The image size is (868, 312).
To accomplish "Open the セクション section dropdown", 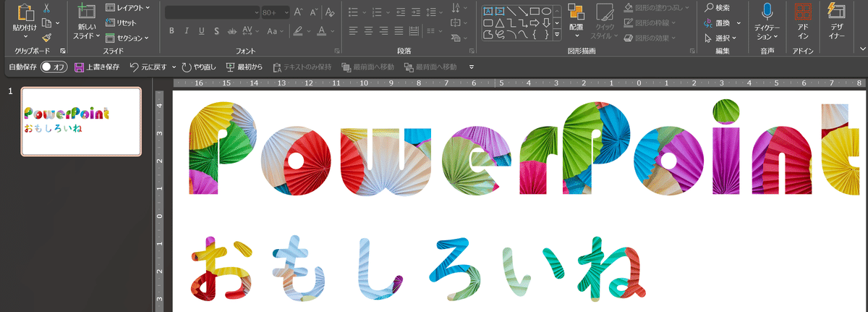I will [127, 38].
